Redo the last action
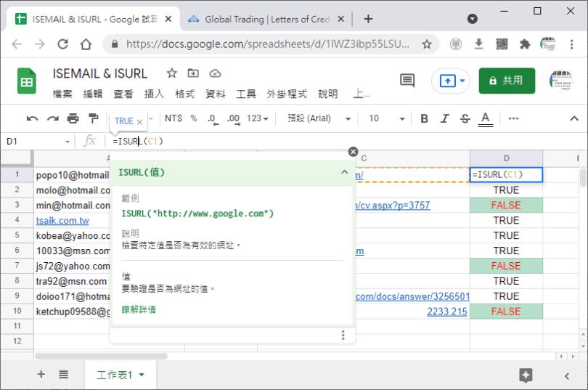The width and height of the screenshot is (588, 390). [52, 119]
